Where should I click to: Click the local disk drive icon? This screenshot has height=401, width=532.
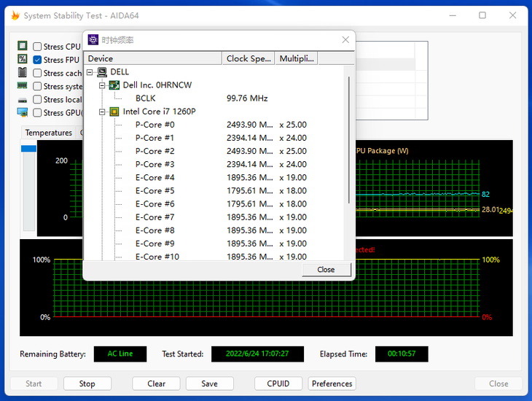(23, 100)
